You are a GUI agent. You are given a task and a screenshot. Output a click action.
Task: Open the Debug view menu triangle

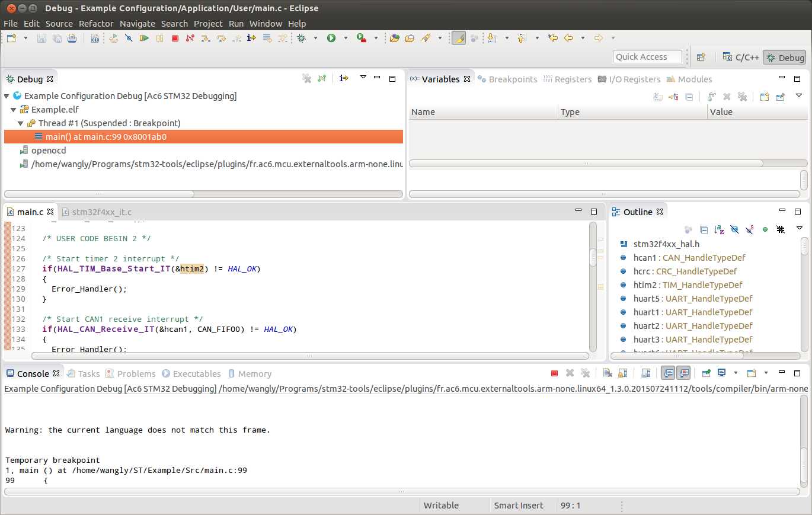363,78
